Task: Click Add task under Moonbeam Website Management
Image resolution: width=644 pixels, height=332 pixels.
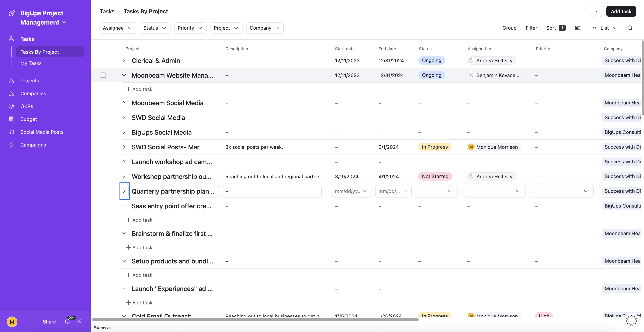Action: [139, 89]
